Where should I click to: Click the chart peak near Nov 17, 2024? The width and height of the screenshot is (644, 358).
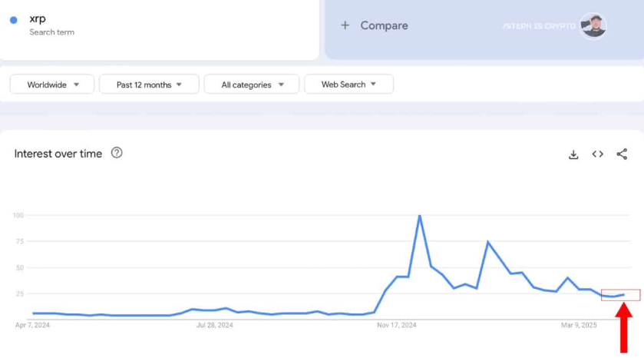[419, 216]
